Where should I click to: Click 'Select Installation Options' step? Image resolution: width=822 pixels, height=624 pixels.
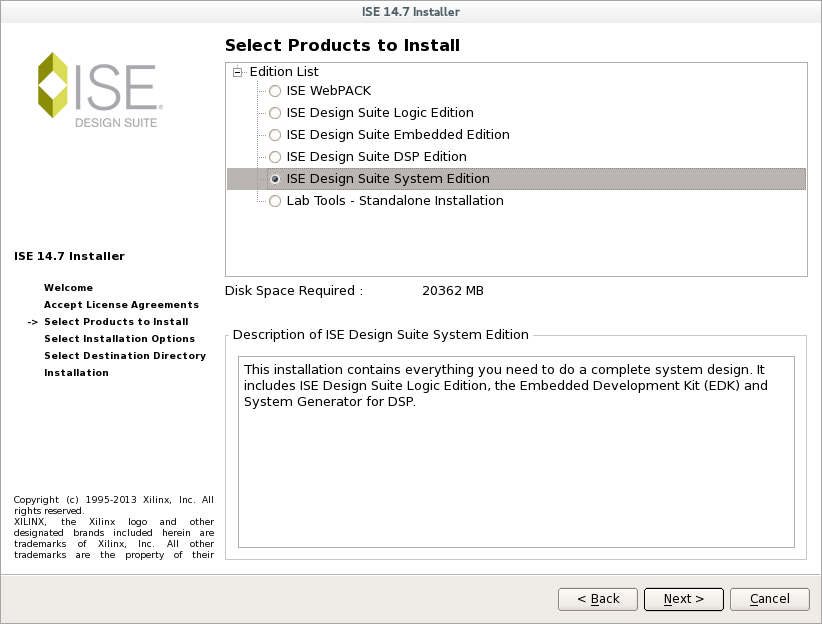point(120,339)
